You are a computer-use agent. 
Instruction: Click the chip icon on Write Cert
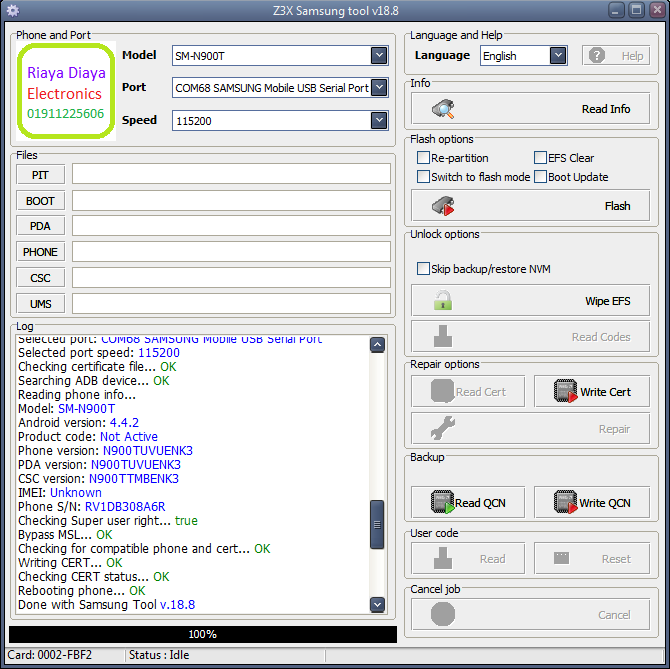(565, 391)
